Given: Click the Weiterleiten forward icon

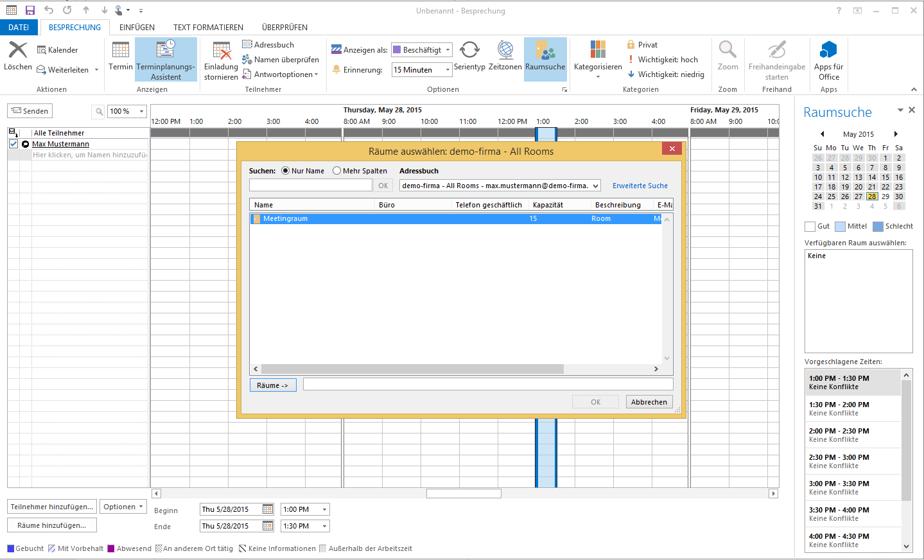Looking at the screenshot, I should click(x=41, y=70).
